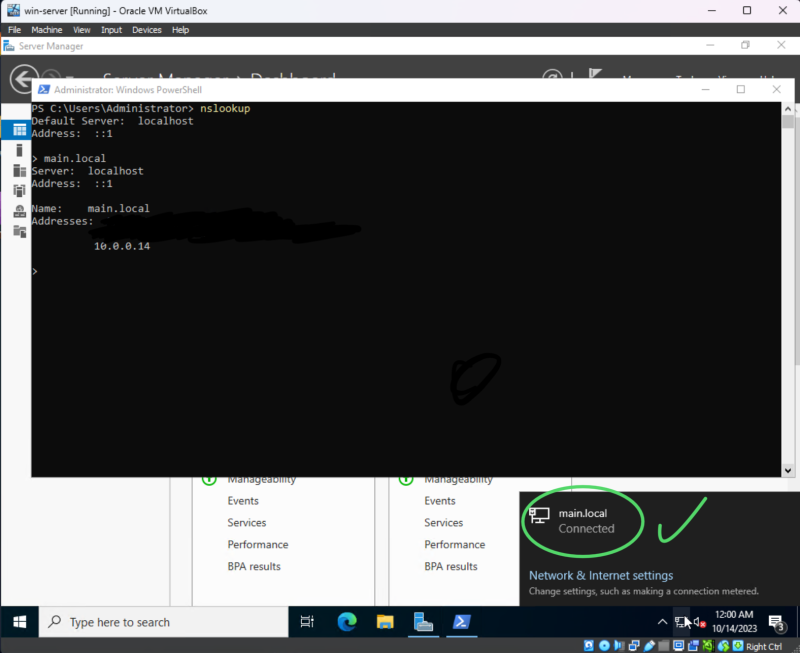Open the action center notifications icon
This screenshot has width=800, height=653.
777,623
